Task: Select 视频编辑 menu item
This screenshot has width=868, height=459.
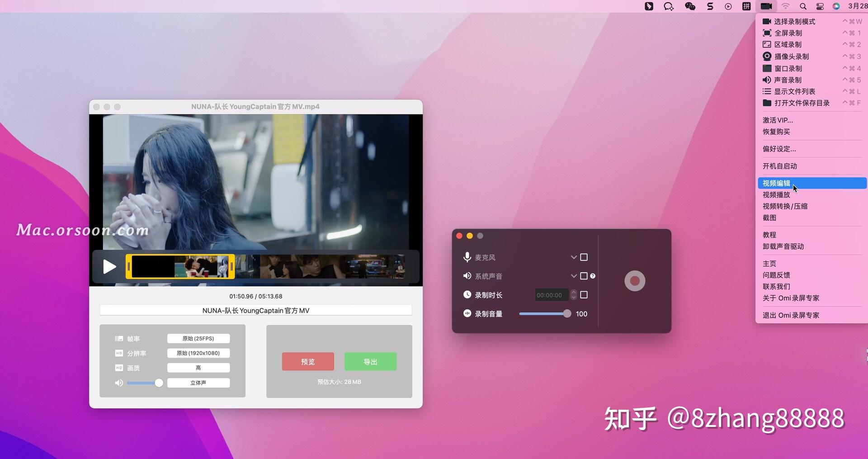Action: pyautogui.click(x=812, y=183)
